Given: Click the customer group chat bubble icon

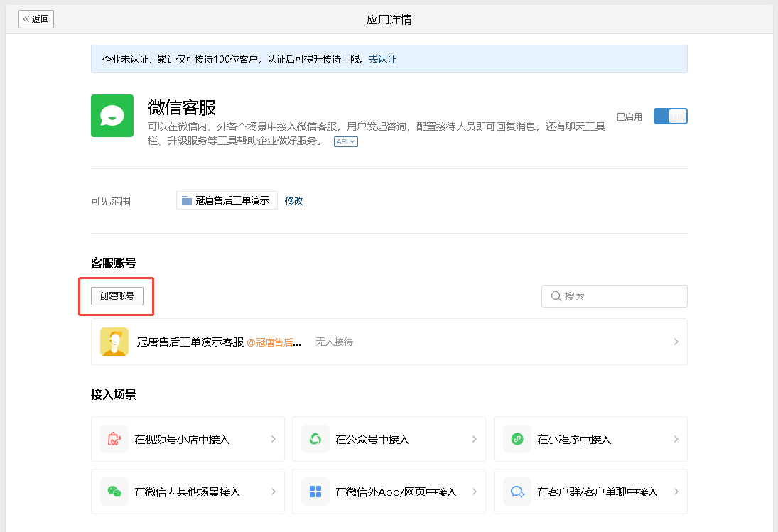Looking at the screenshot, I should (x=517, y=492).
